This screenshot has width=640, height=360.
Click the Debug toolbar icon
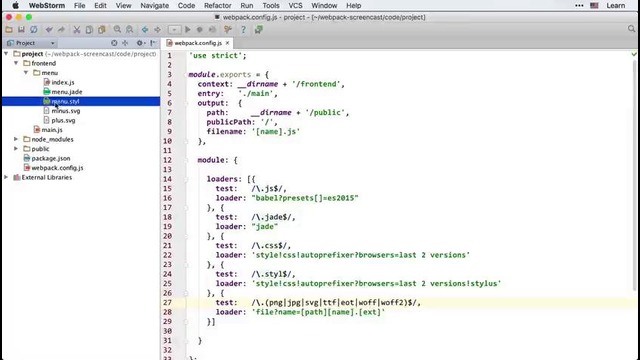[200, 30]
